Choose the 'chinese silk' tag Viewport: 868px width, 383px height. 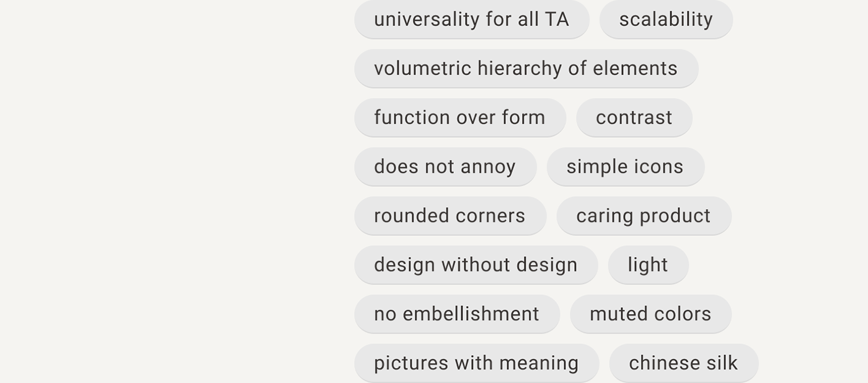click(x=683, y=363)
